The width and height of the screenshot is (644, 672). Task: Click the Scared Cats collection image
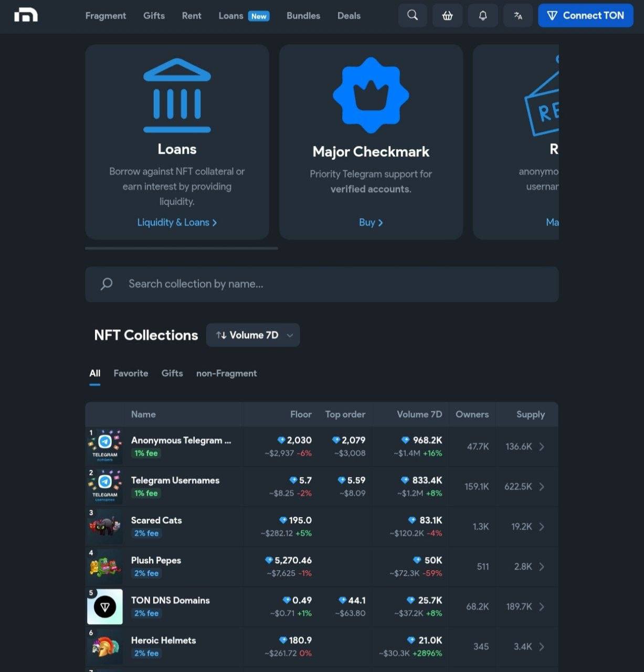[x=105, y=526]
